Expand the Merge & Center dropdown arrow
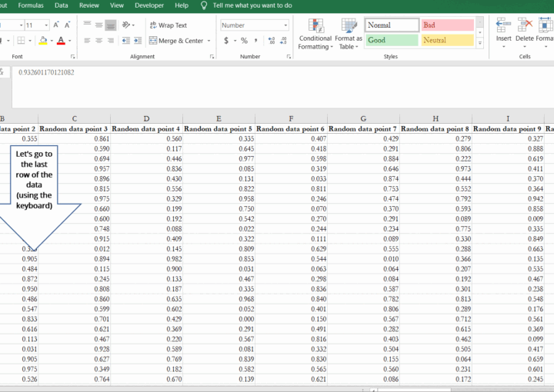Screen dimensions: 554x392 tap(210, 41)
